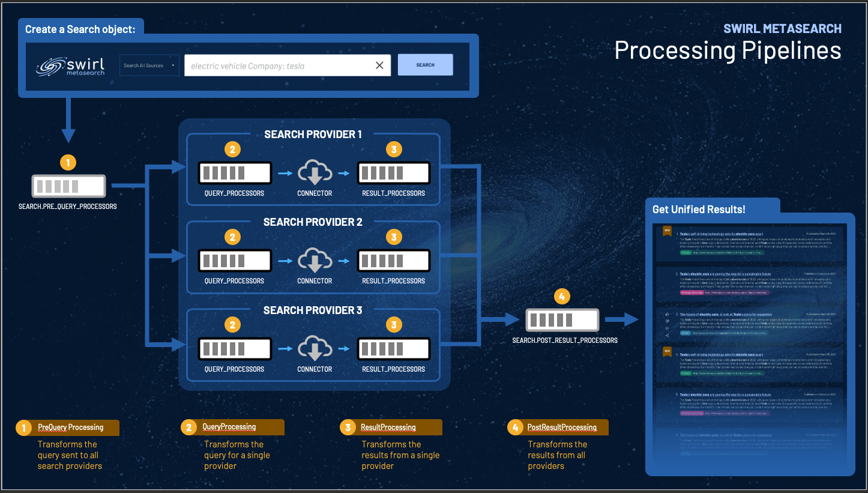The width and height of the screenshot is (868, 493).
Task: Click the thumbs-down icon beside result 3
Action: point(667,321)
